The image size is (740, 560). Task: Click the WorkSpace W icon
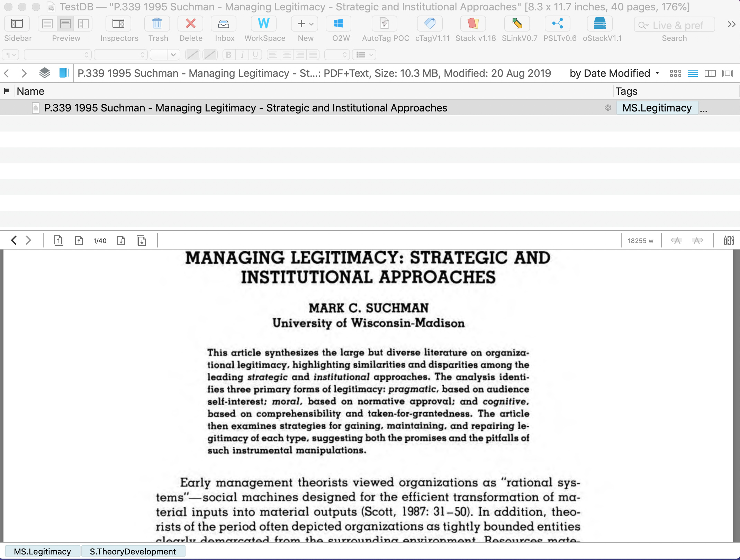(264, 24)
